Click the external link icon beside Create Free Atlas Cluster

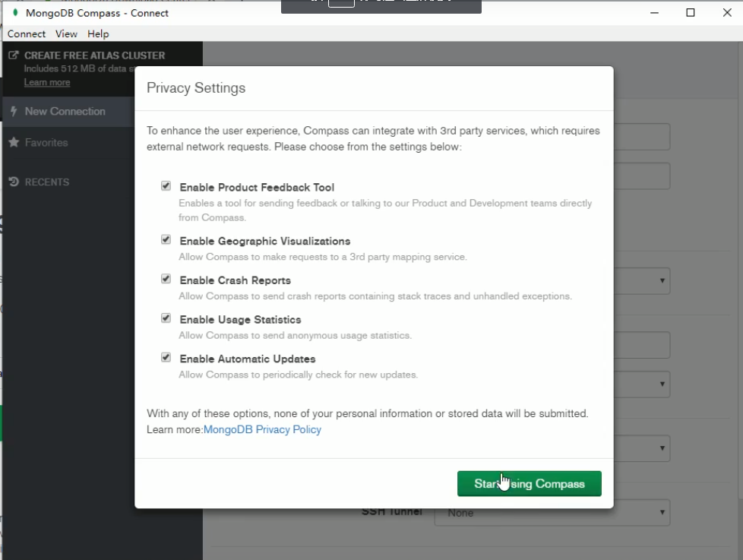(x=14, y=55)
